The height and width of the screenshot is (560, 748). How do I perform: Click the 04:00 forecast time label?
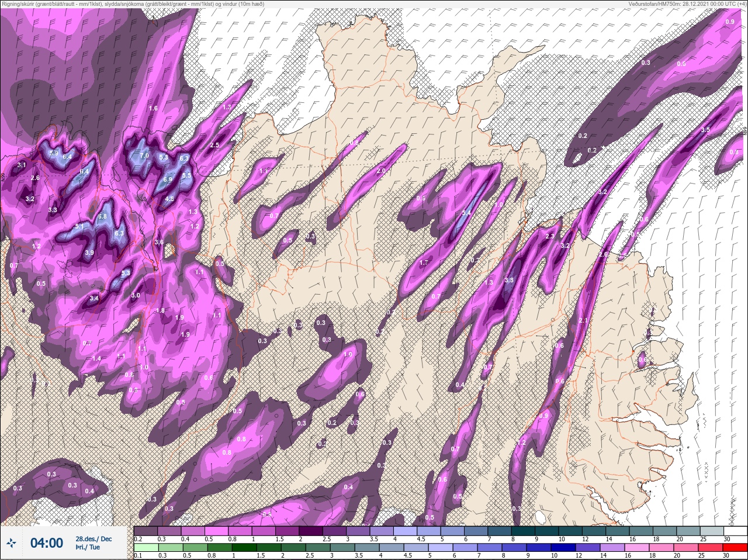[46, 543]
